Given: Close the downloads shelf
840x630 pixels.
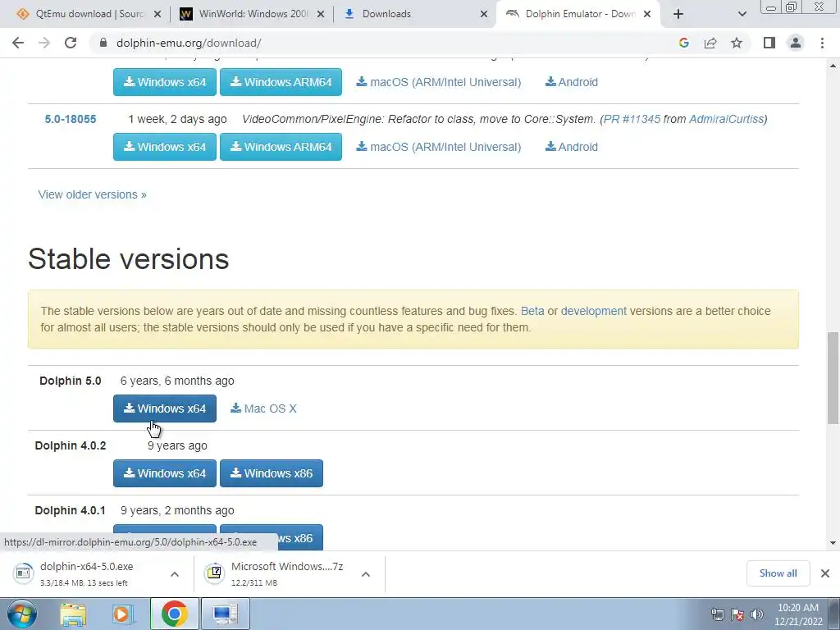Looking at the screenshot, I should click(825, 573).
